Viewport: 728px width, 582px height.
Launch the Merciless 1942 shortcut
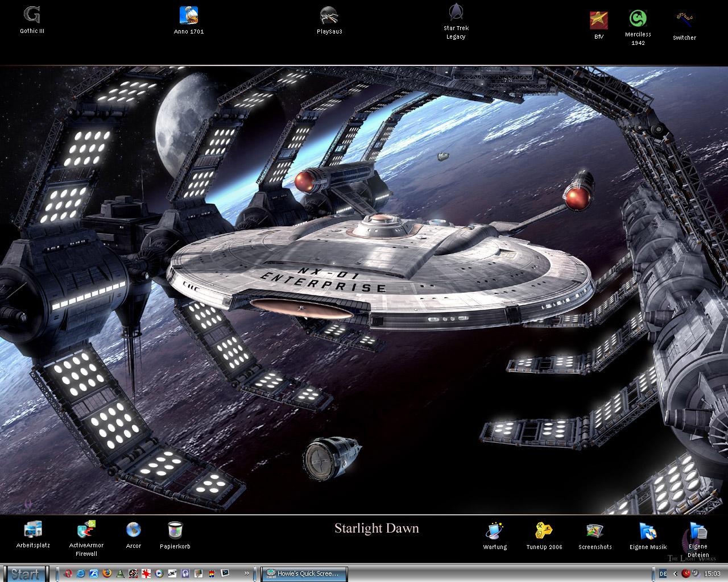[638, 27]
